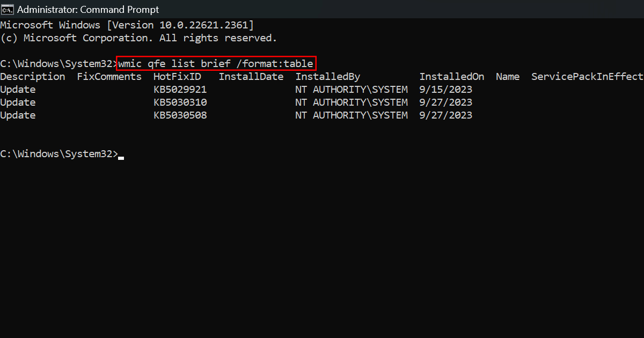Click hotfix ID KB5030310
The image size is (644, 338).
(x=180, y=102)
